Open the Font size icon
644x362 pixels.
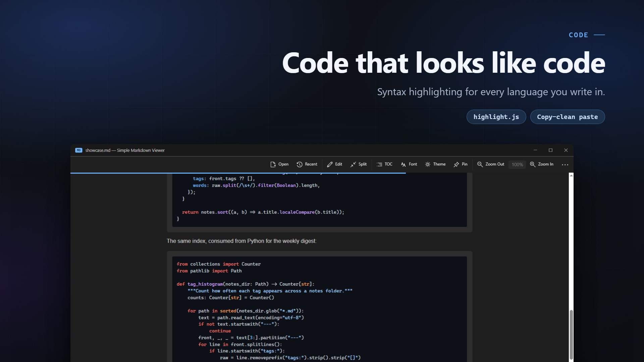403,164
